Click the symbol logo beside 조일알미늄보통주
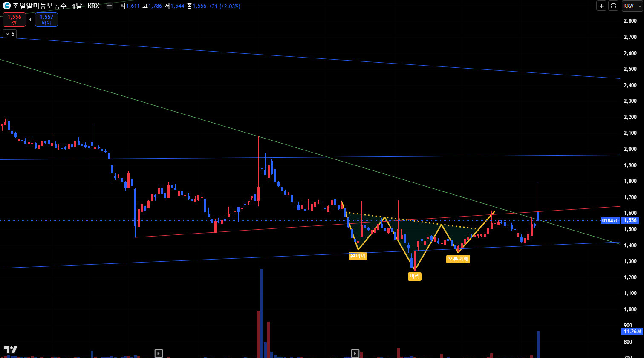The width and height of the screenshot is (644, 358). point(7,6)
